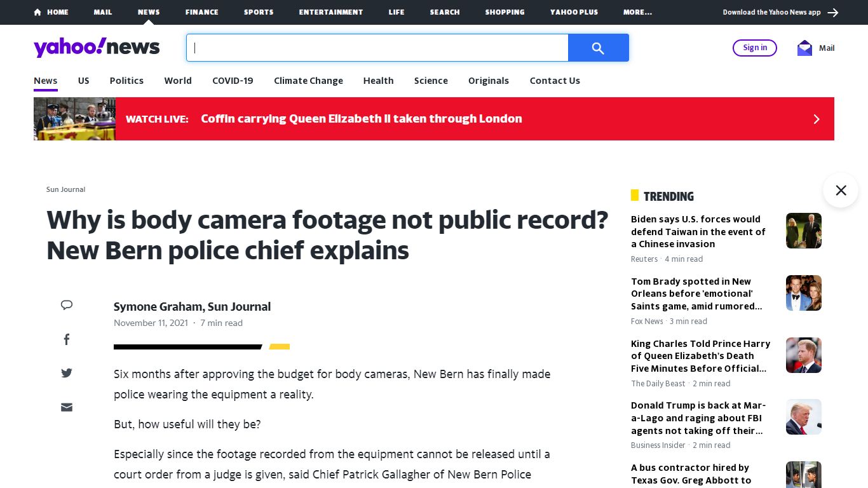Click the Sign in button
This screenshot has height=488, width=868.
pyautogui.click(x=755, y=48)
